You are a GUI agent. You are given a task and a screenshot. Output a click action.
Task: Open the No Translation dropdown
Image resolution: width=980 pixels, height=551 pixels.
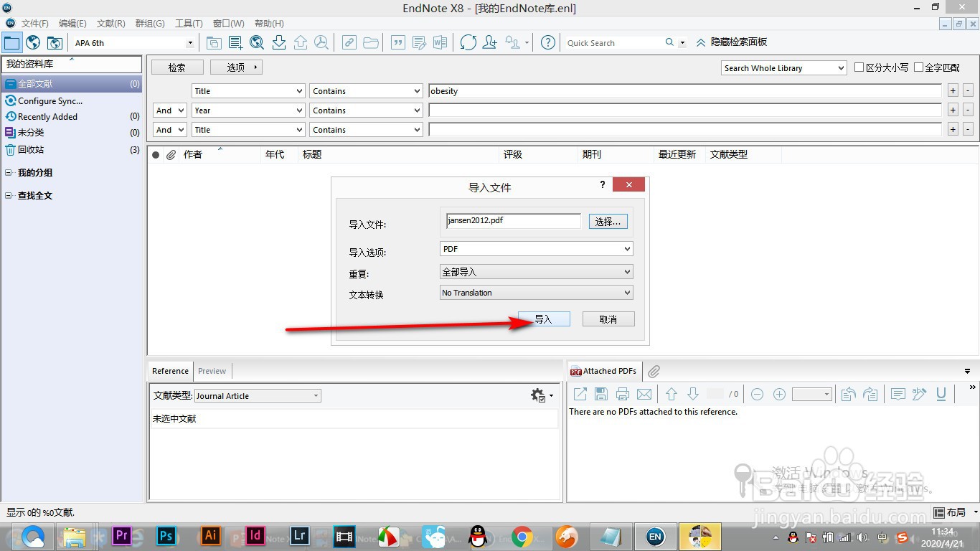537,293
